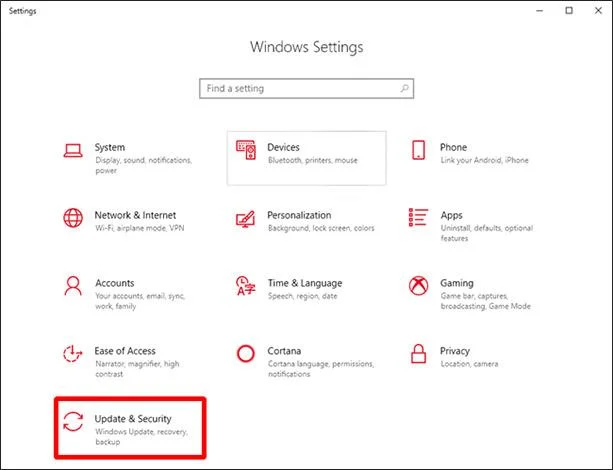Click the search magnifier icon
Viewport: 613px width, 470px height.
pos(405,88)
